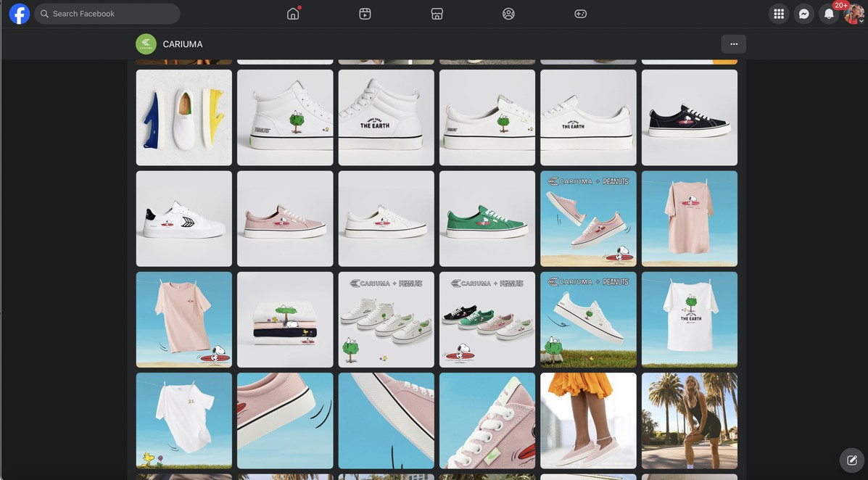Open photo of blue, white and yellow slip-ons

(183, 117)
